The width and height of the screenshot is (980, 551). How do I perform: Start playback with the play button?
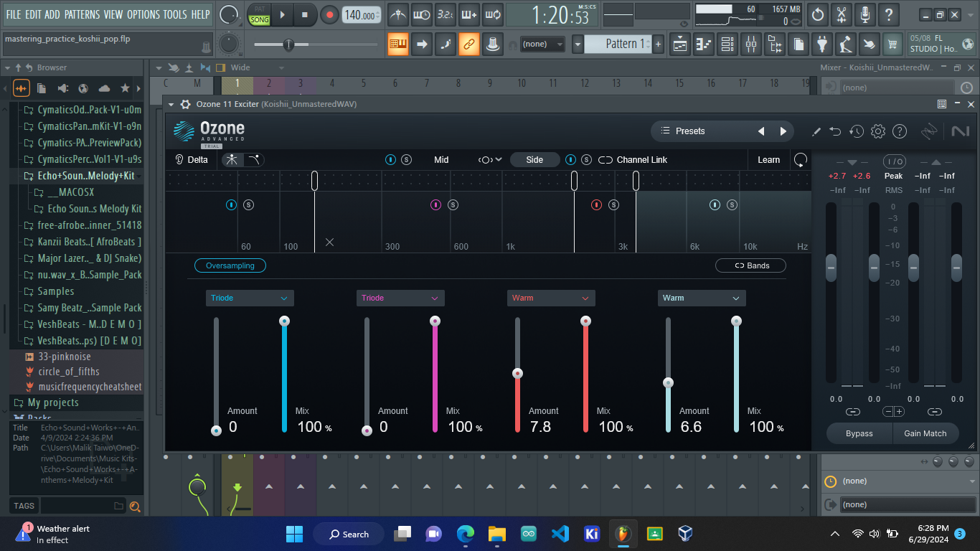282,14
